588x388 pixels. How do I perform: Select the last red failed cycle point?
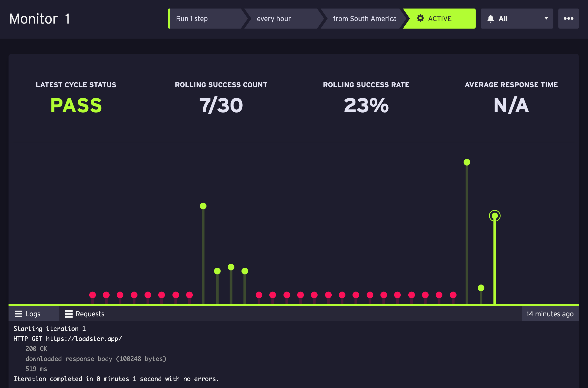coord(453,295)
